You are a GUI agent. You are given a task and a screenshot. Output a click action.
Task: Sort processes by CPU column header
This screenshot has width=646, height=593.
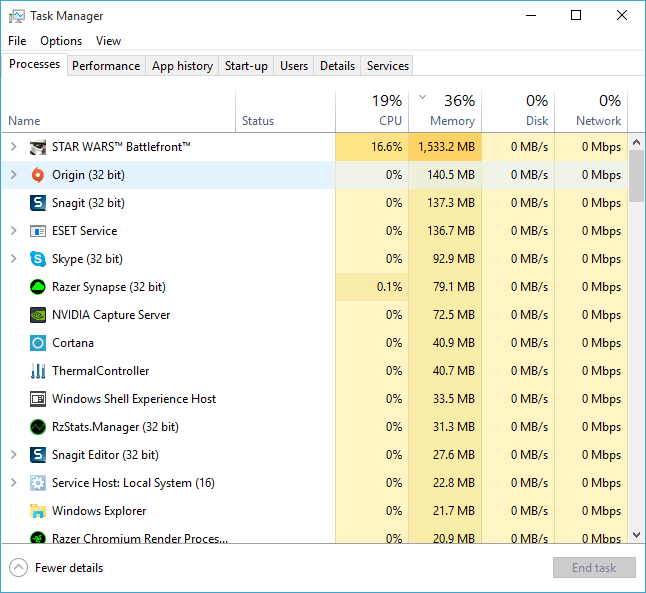(372, 112)
